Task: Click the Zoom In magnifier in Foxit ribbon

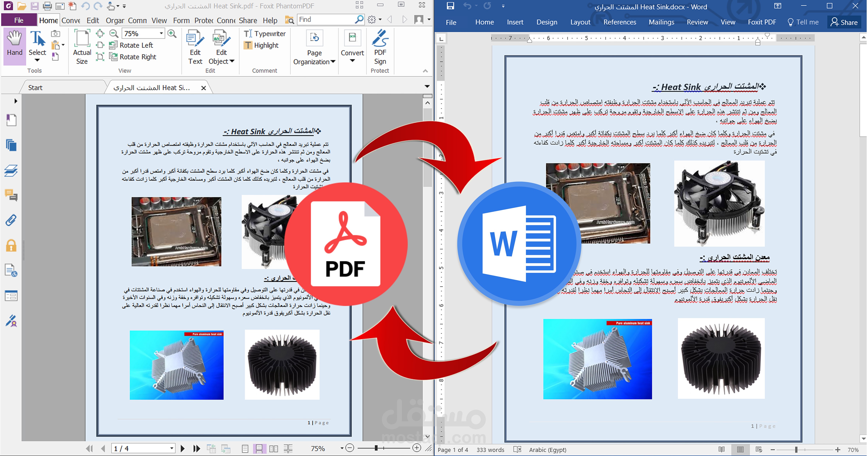Action: pyautogui.click(x=172, y=33)
